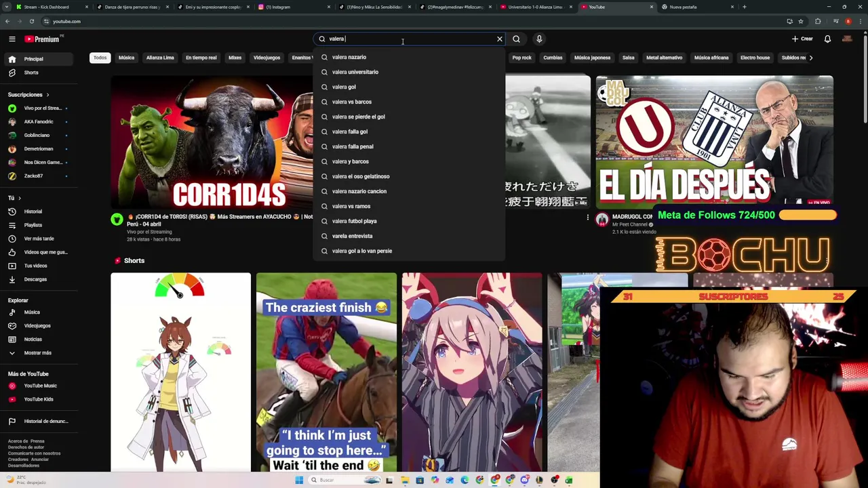
Task: Open notifications bell
Action: point(827,39)
